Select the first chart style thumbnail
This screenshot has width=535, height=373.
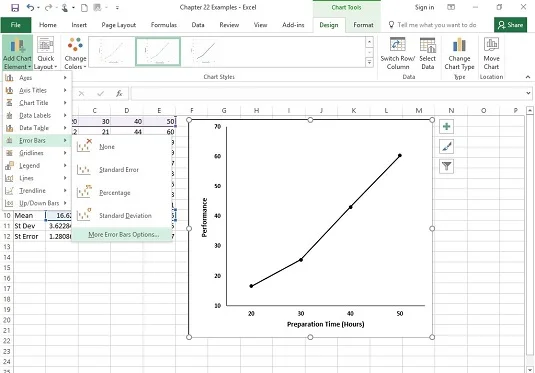click(x=112, y=52)
